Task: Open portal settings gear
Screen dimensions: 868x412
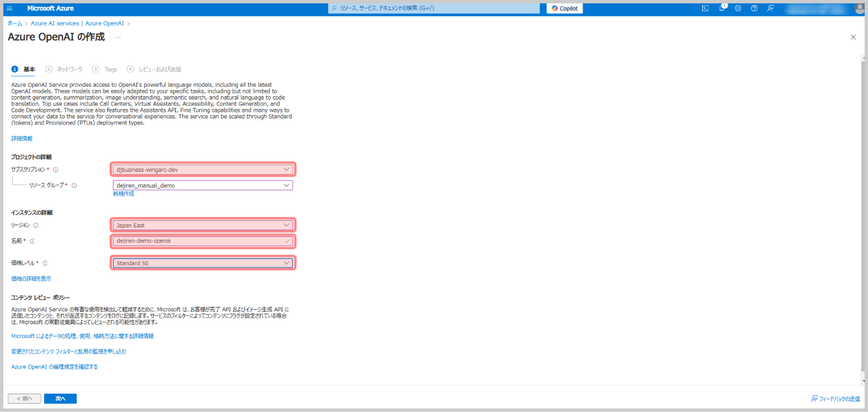Action: (x=738, y=8)
